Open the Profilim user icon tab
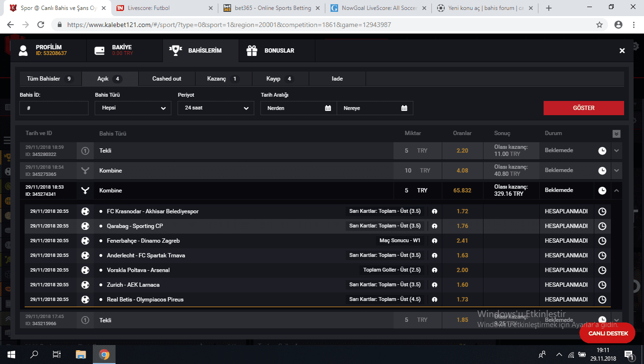 23,51
